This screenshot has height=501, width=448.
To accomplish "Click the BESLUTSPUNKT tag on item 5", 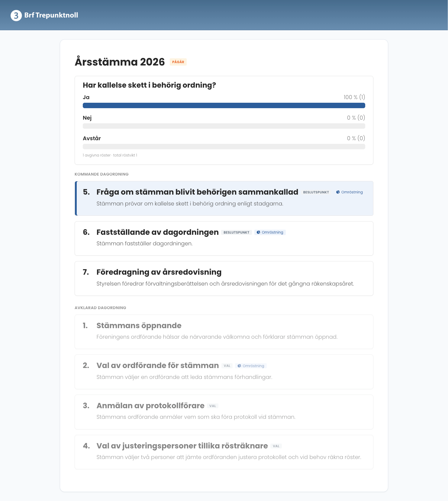I will pos(316,192).
